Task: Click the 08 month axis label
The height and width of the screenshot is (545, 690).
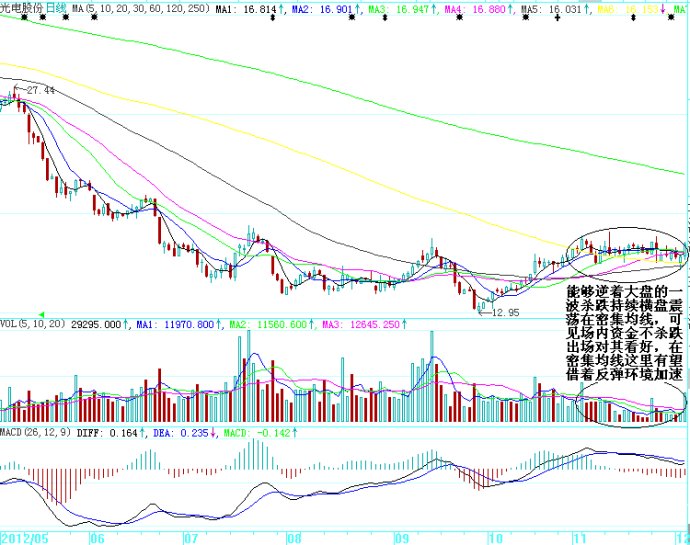Action: click(x=294, y=538)
